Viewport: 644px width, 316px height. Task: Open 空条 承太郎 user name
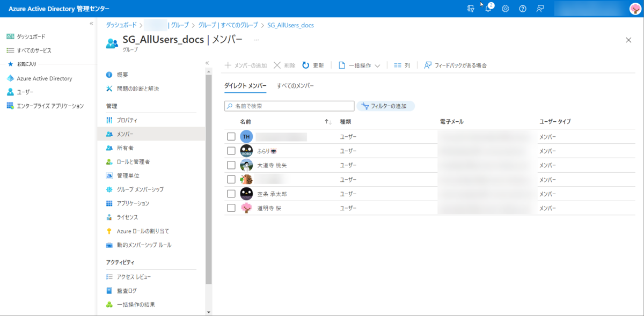pyautogui.click(x=272, y=194)
